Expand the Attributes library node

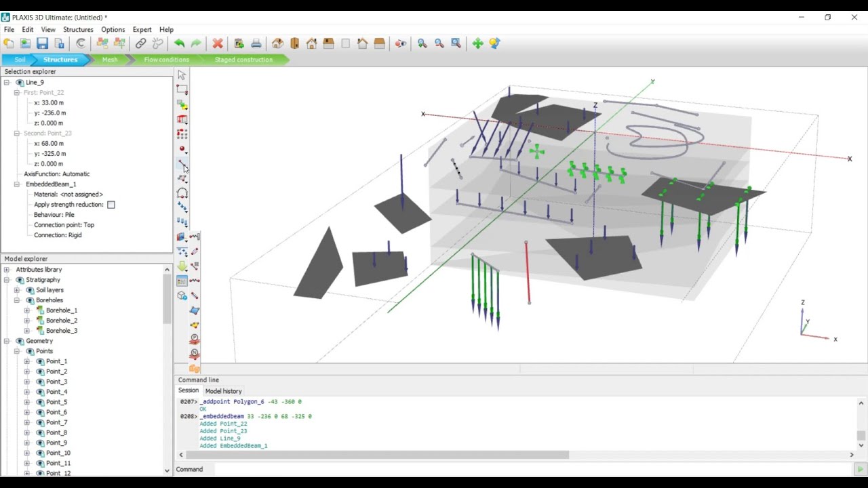point(7,270)
